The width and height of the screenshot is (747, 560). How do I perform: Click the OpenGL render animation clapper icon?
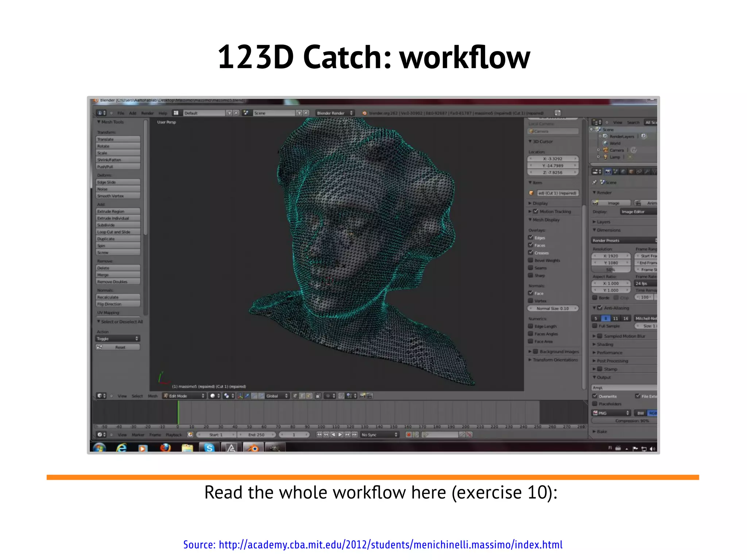point(369,396)
